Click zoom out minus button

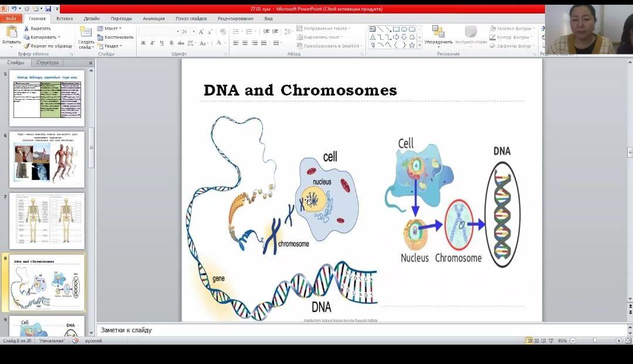[x=573, y=341]
